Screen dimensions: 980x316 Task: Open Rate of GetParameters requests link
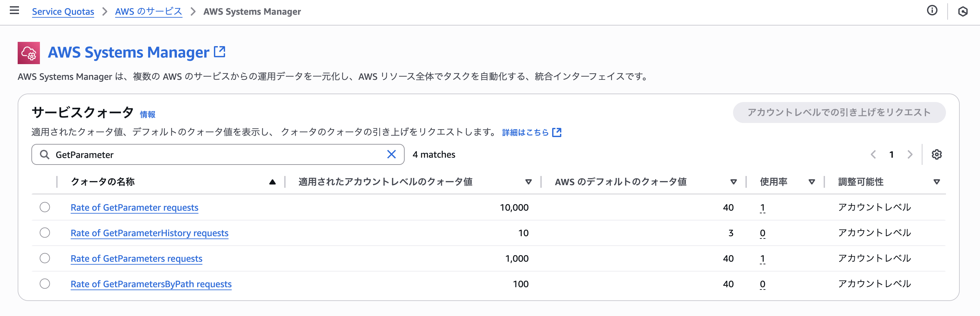(136, 258)
